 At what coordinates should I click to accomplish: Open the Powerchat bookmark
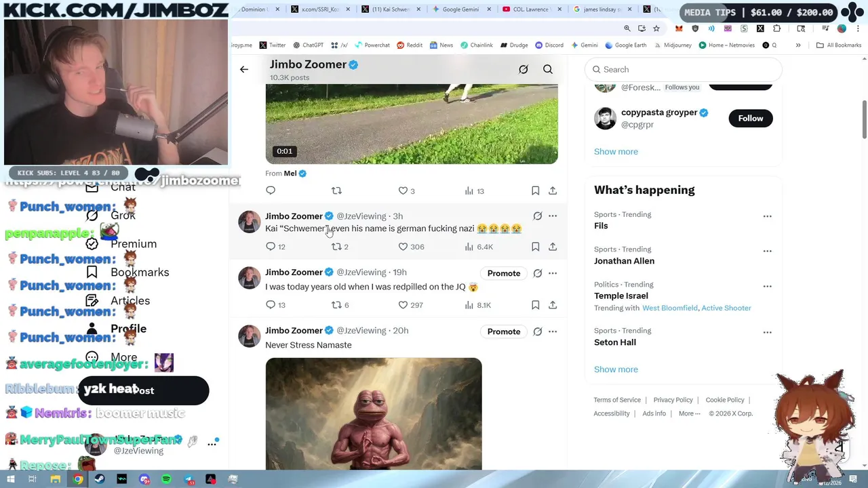point(372,45)
